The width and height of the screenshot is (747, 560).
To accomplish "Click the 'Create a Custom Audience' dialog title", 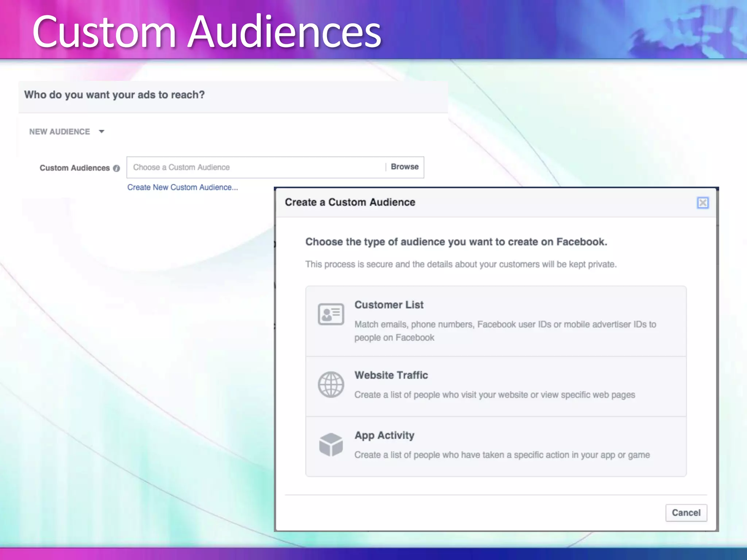I will pos(350,202).
